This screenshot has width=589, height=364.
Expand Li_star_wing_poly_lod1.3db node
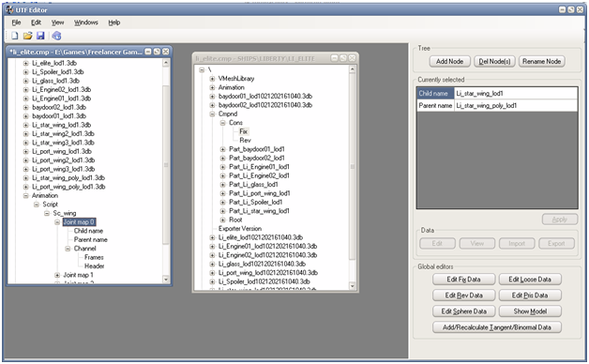pyautogui.click(x=26, y=178)
